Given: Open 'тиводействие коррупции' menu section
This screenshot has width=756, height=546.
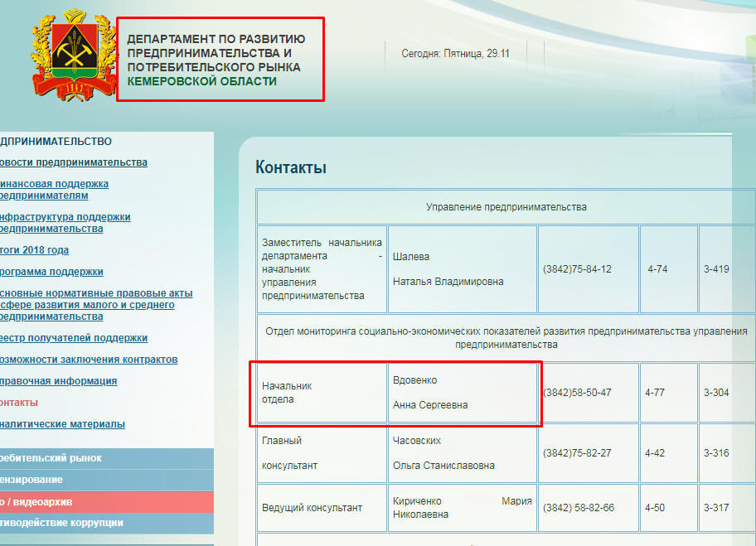Looking at the screenshot, I should (x=107, y=523).
